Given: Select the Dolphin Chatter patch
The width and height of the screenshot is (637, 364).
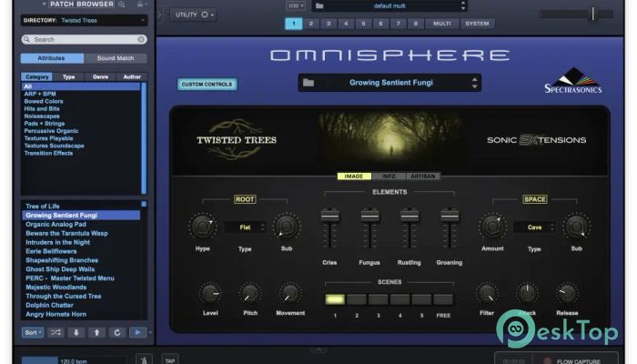Looking at the screenshot, I should point(49,305).
